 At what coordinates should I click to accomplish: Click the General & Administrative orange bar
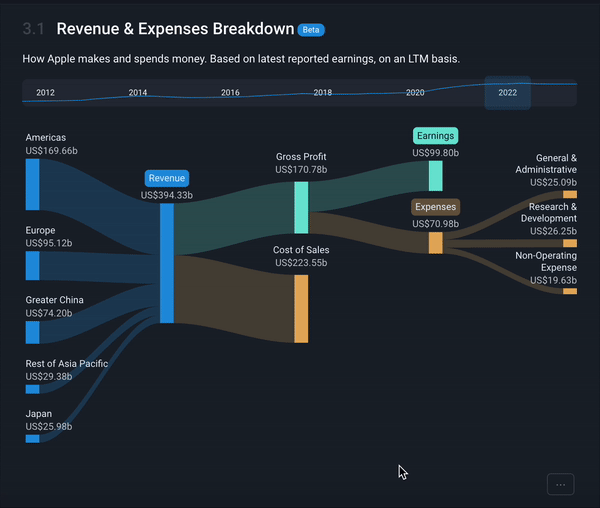coord(570,194)
